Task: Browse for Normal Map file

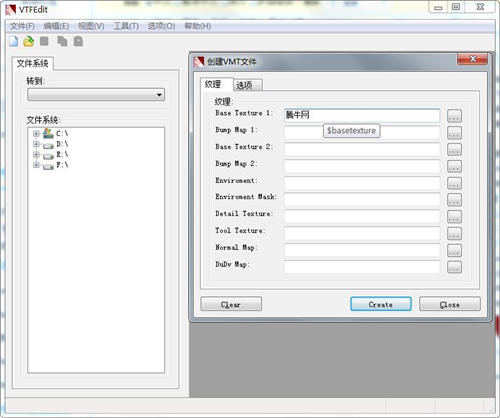Action: (x=454, y=250)
